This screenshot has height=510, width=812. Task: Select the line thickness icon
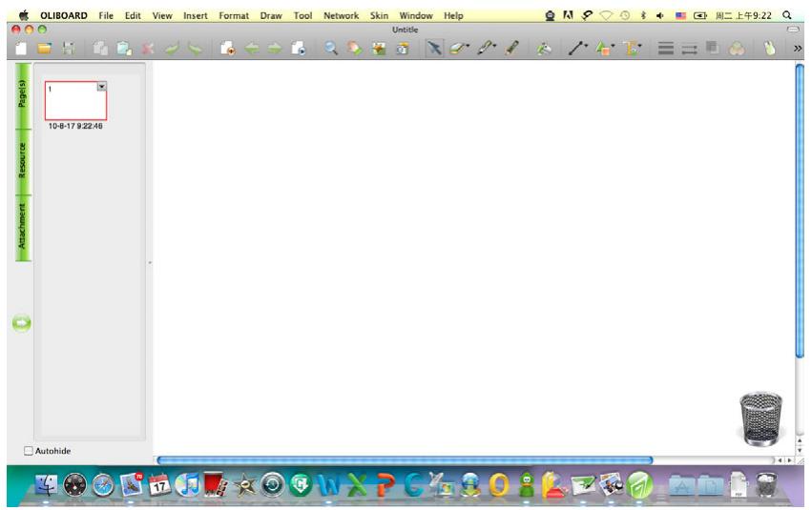[x=667, y=48]
